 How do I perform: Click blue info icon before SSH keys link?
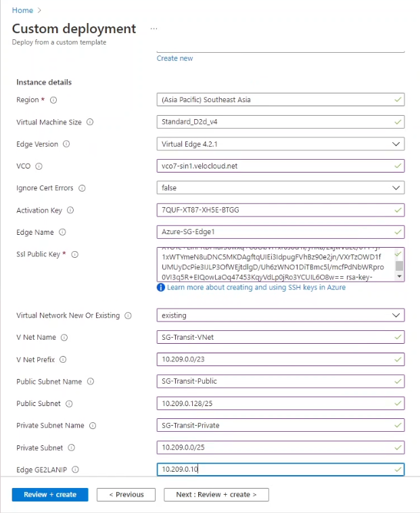tap(161, 287)
